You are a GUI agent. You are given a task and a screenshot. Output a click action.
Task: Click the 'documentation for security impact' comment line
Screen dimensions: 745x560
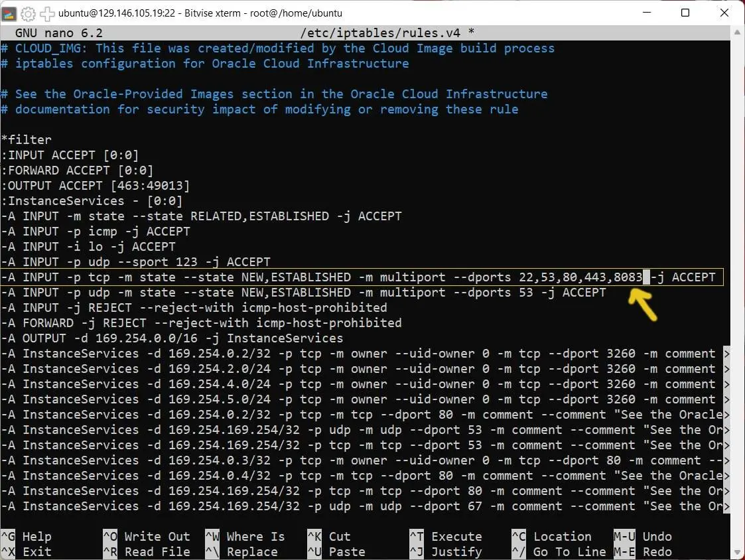click(x=259, y=109)
